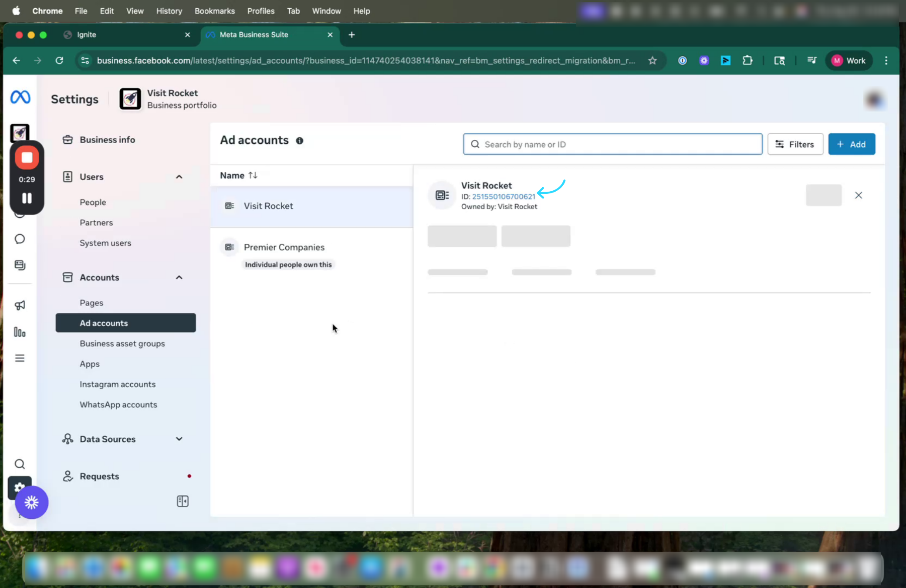This screenshot has height=588, width=906.
Task: Collapse the settings sidebar panel icon
Action: coord(183,501)
